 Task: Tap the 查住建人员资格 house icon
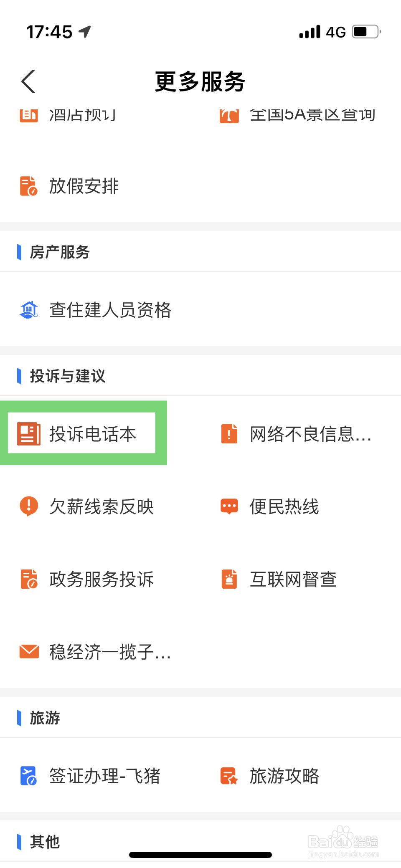point(29,310)
